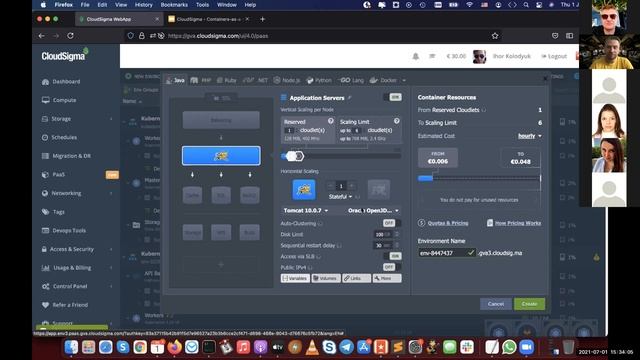Click the Reserved cloudlets help icon
640x360 pixels.
331,121
